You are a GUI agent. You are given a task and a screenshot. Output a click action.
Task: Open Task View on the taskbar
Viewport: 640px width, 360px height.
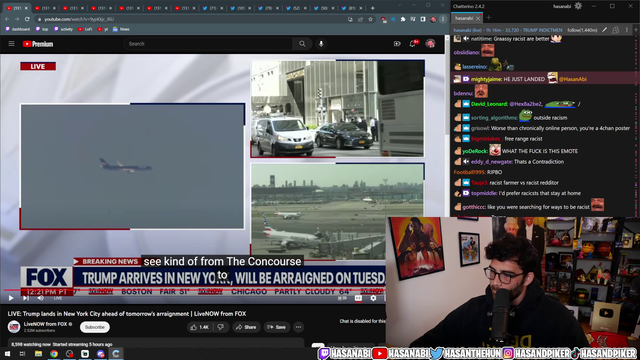(x=22, y=354)
